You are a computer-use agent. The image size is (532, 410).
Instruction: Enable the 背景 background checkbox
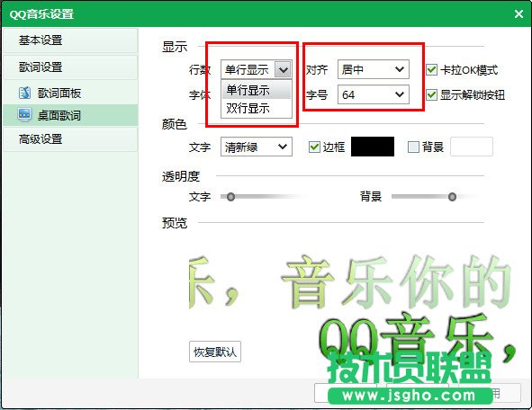click(413, 147)
